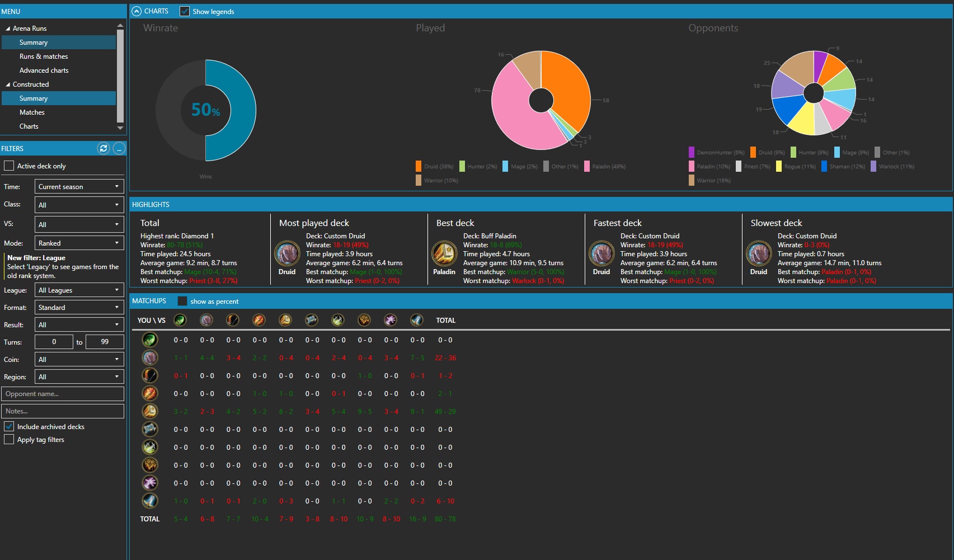Click the Warrior row icon showing 6 - 10 total
The image size is (954, 560).
149,501
